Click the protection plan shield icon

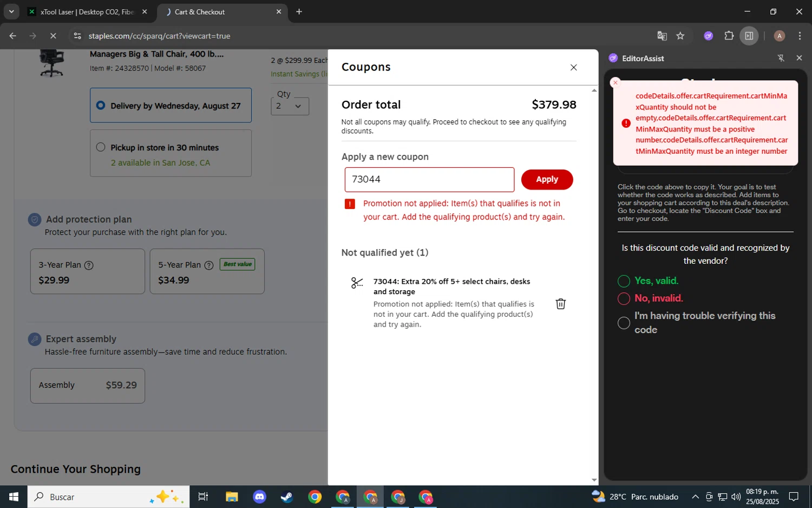35,219
